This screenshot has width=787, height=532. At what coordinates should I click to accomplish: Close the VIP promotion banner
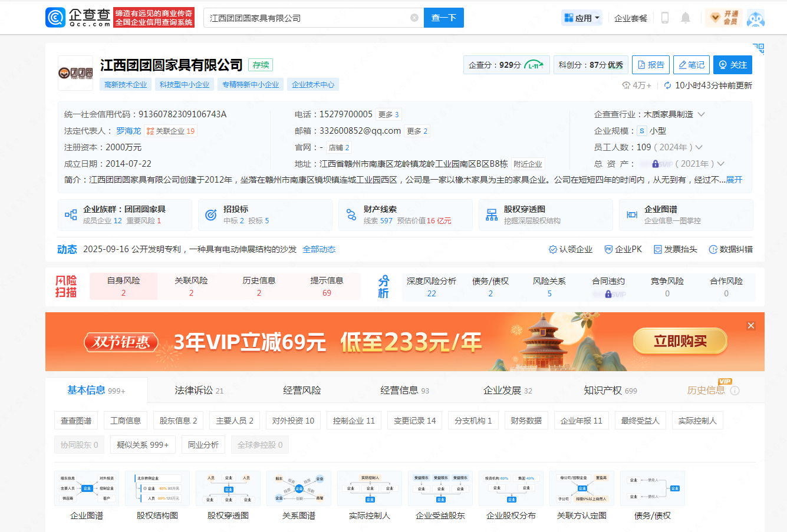750,325
